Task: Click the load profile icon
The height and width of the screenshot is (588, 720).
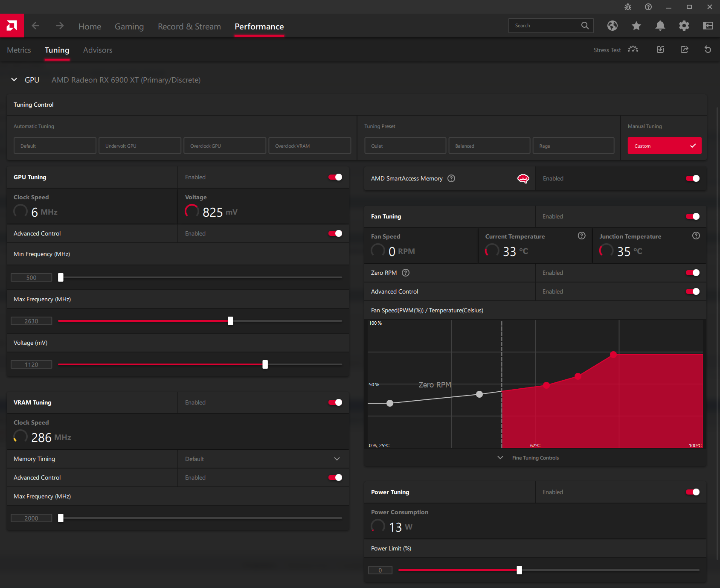Action: point(660,49)
